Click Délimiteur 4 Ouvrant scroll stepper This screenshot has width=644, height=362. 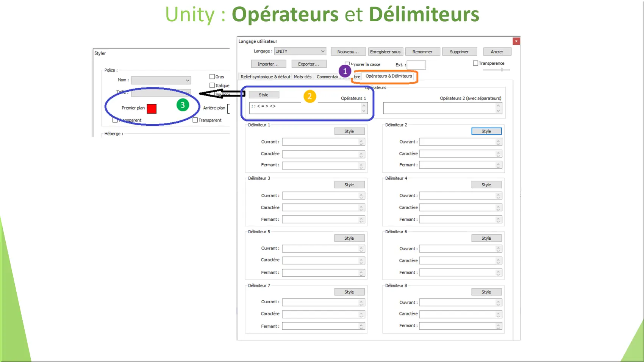point(499,196)
